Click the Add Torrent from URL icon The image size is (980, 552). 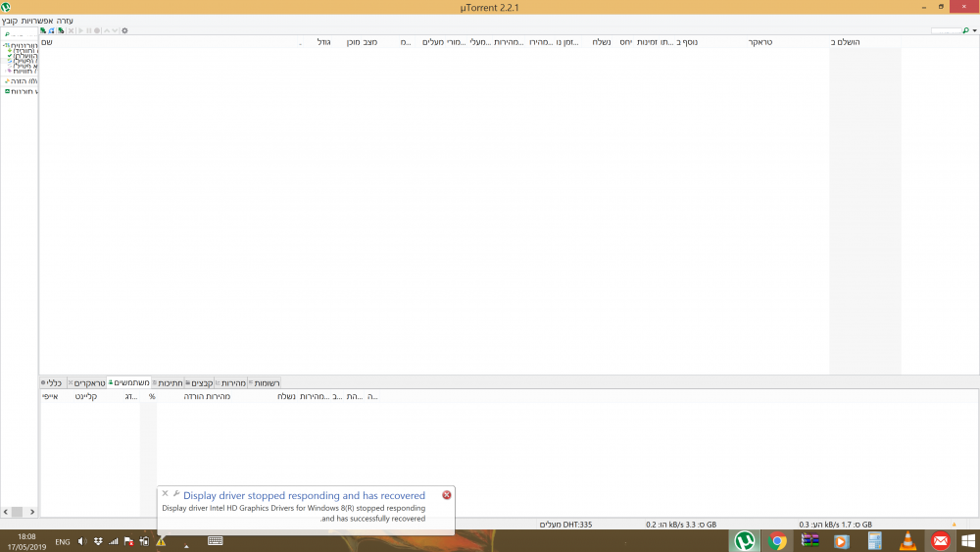pos(51,30)
